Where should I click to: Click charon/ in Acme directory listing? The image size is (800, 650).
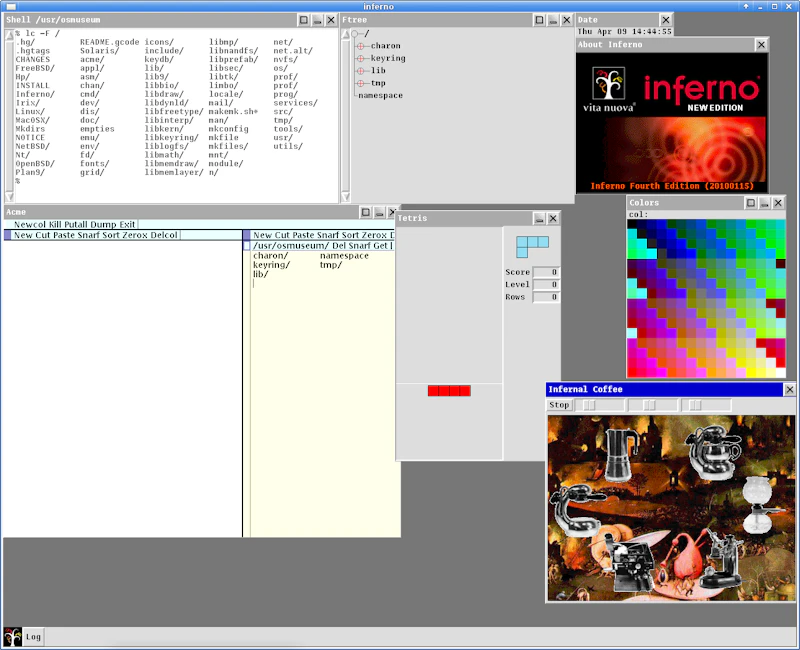[x=270, y=256]
